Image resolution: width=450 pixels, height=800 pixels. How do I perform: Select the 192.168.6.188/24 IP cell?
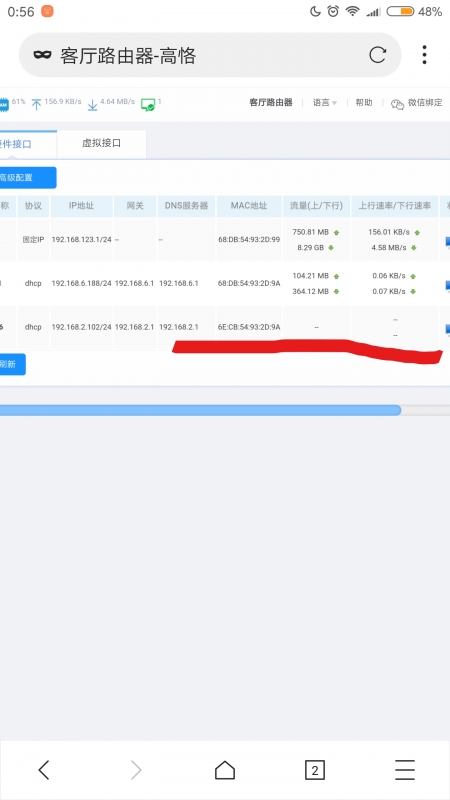[x=82, y=283]
